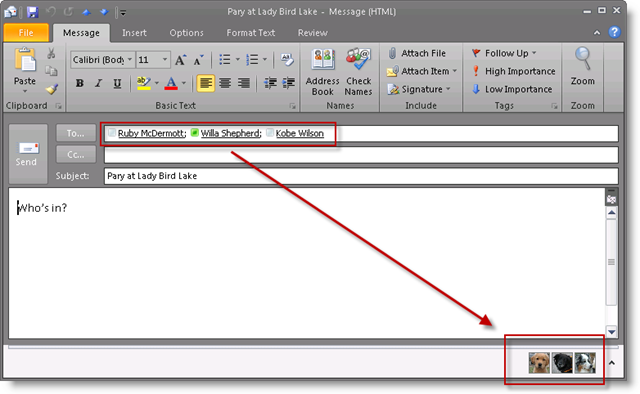The image size is (640, 394).
Task: Switch to the Options tab
Action: (187, 33)
